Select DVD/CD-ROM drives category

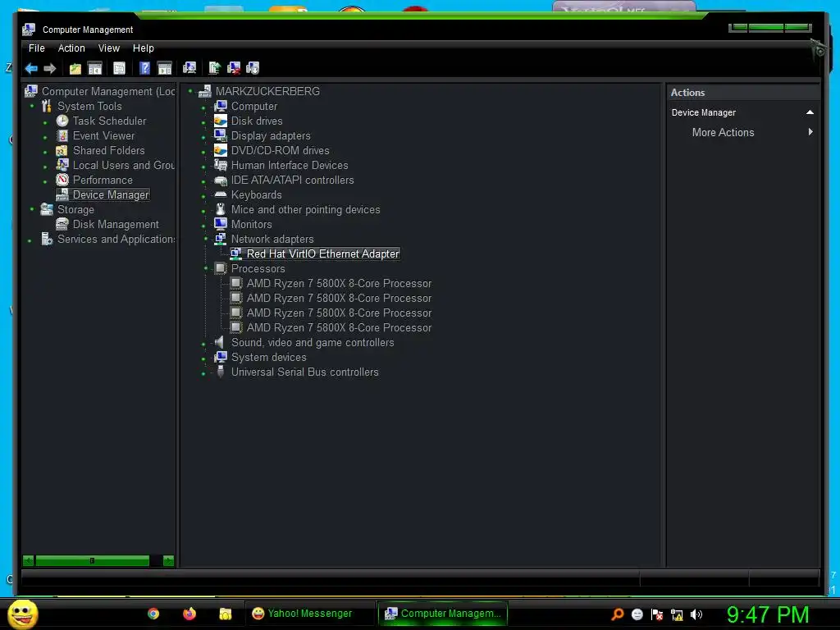tap(281, 151)
